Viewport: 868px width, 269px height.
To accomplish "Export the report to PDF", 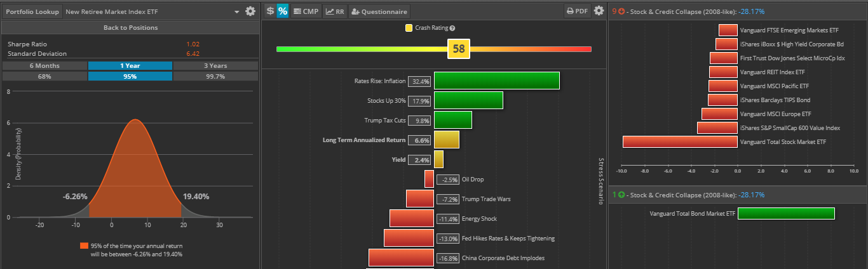I will pos(577,11).
